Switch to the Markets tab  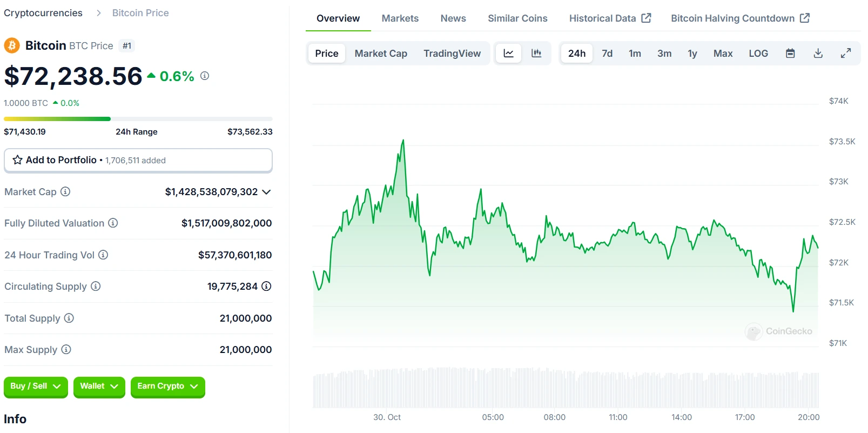400,18
